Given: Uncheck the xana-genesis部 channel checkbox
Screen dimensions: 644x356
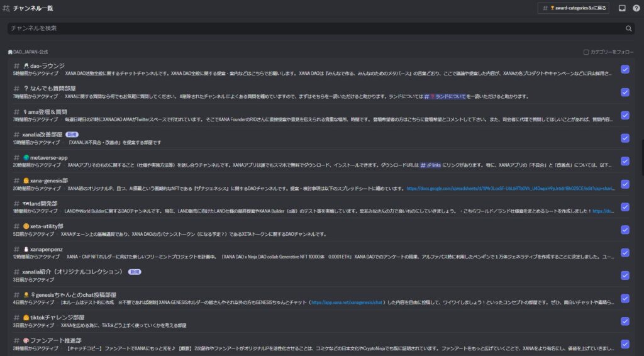Looking at the screenshot, I should pos(625,184).
